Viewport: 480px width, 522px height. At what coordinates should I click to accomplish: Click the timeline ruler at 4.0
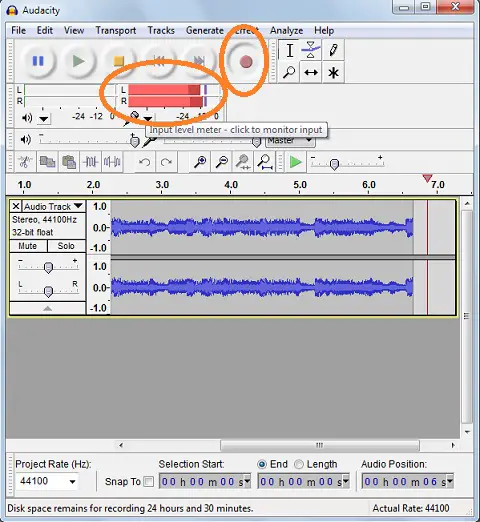click(x=231, y=185)
